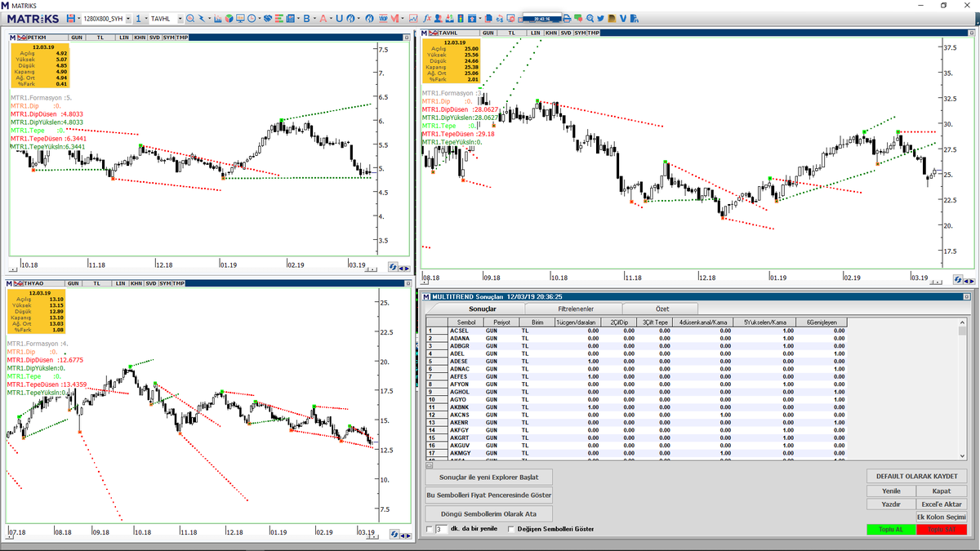
Task: Toggle SVD in the TAVHL chart header
Action: [566, 33]
